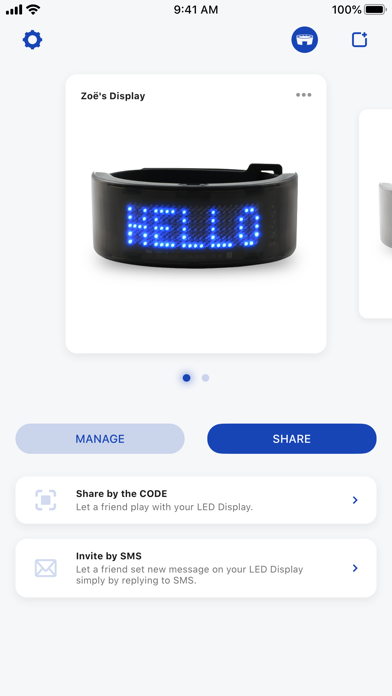The height and width of the screenshot is (696, 392).
Task: Tap the QR scan icon beside Share by CODE
Action: (46, 500)
